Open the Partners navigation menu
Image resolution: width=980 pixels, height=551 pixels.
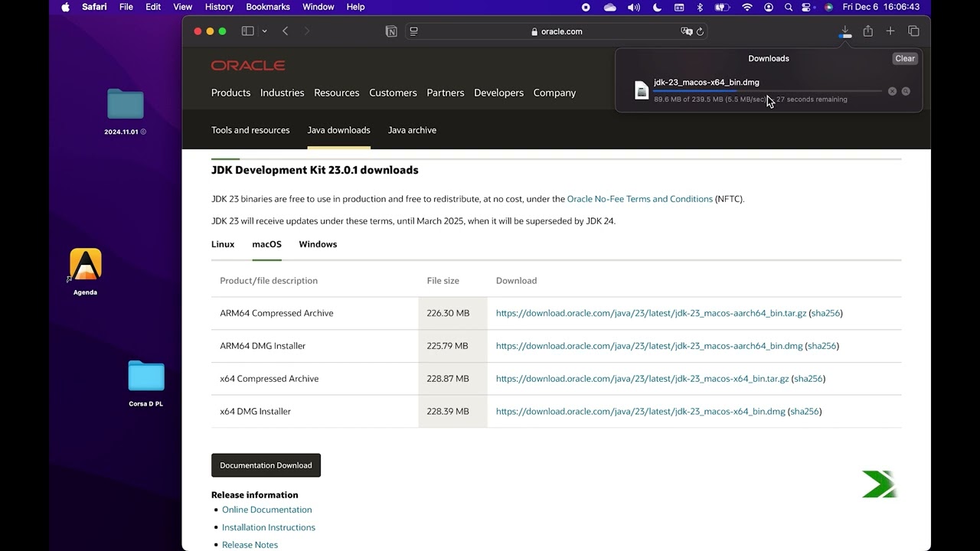tap(446, 93)
